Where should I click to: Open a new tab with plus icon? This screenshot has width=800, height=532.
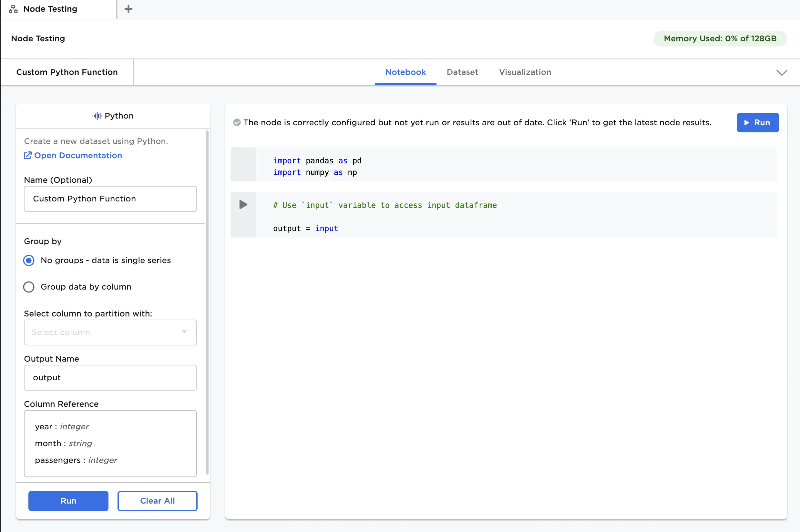pos(128,9)
